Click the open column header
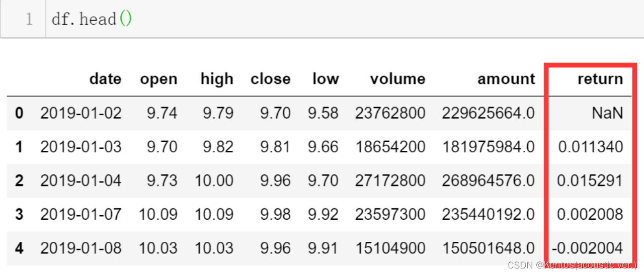The image size is (644, 275). click(158, 79)
